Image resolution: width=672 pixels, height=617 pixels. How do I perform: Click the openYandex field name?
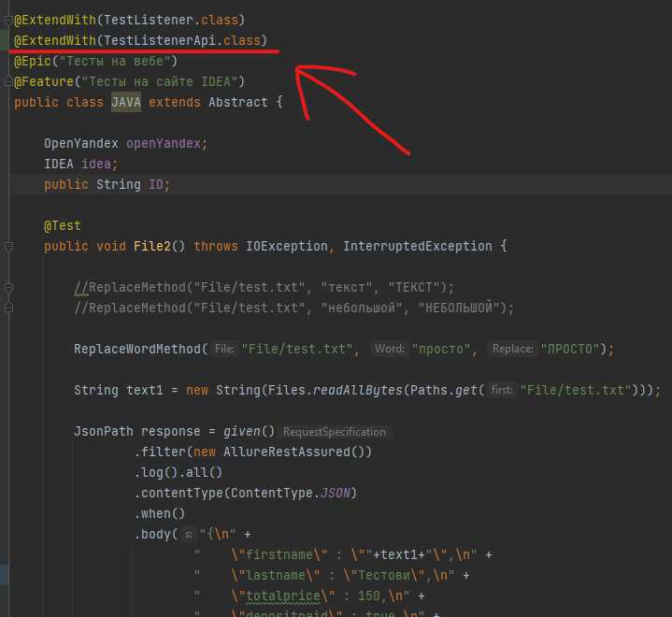coord(164,143)
